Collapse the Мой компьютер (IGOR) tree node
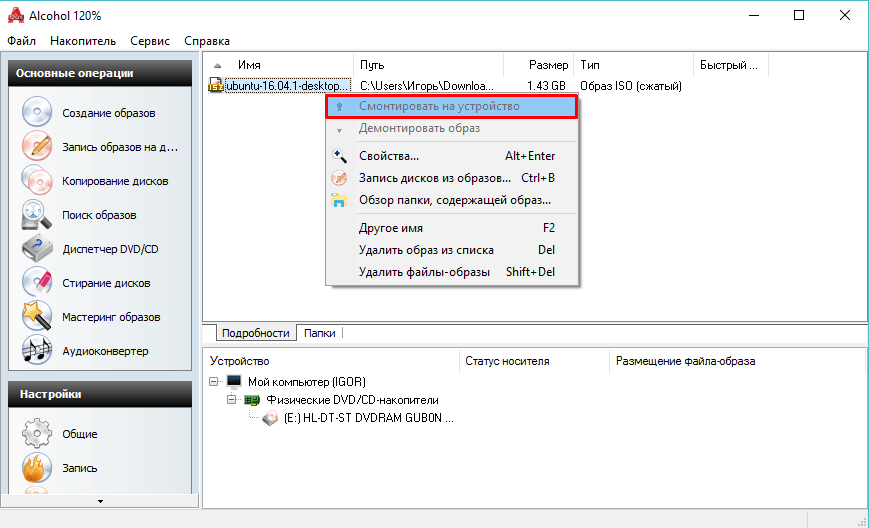The height and width of the screenshot is (528, 869). [x=213, y=382]
